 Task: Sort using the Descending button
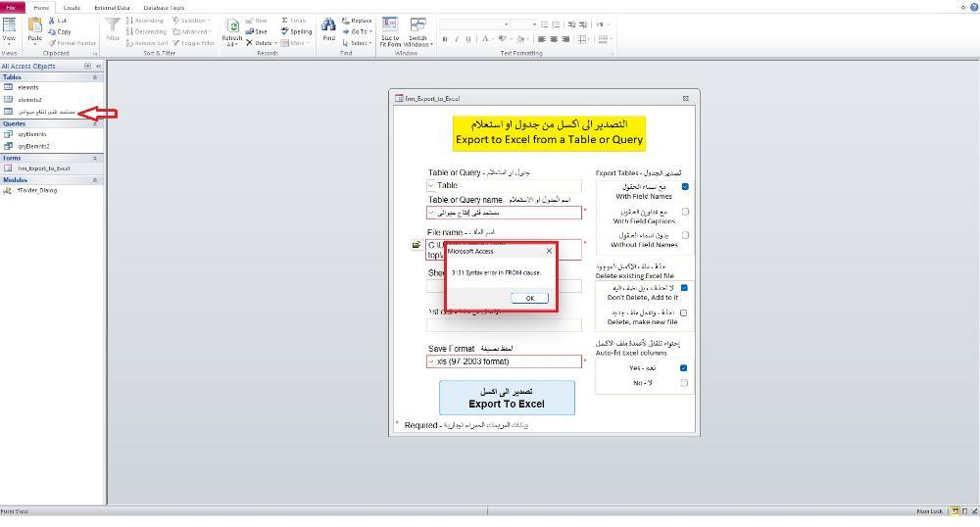(x=146, y=32)
